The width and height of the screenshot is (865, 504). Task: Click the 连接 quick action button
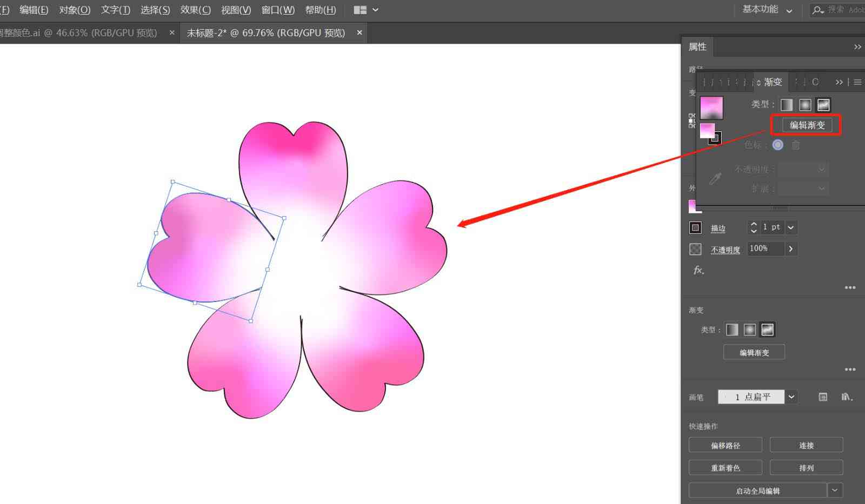[806, 445]
